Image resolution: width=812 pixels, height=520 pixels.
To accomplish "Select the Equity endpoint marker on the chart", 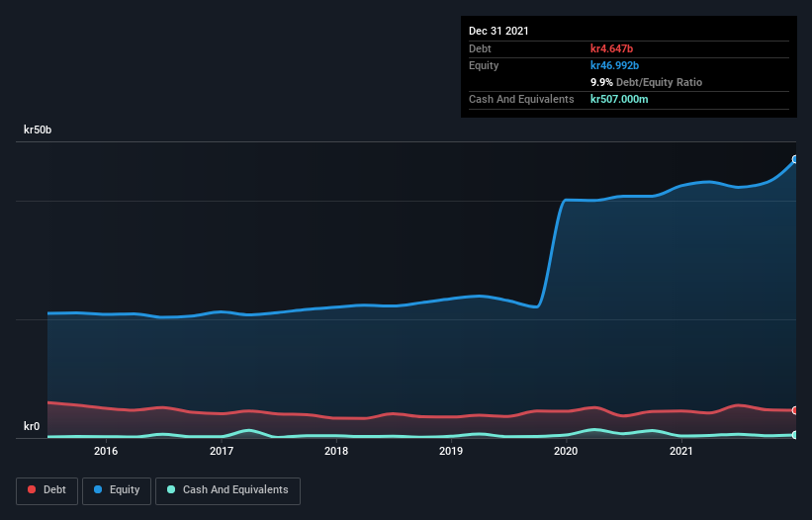I will tap(795, 159).
